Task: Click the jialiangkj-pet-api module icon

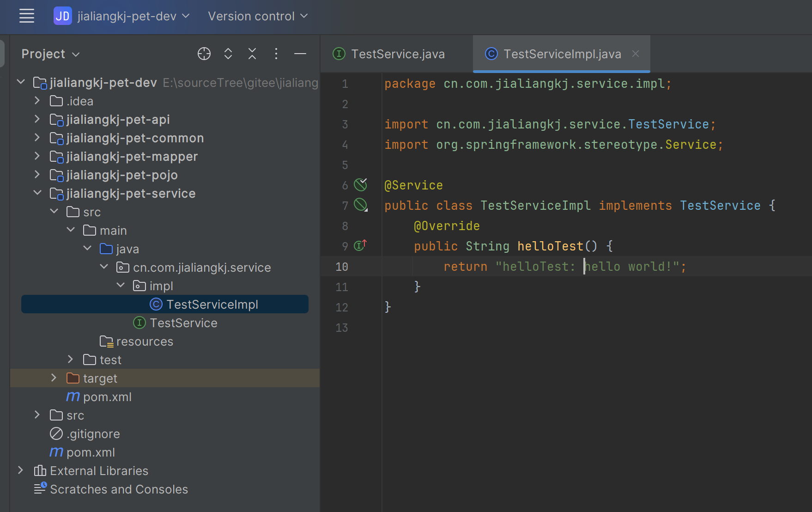Action: click(56, 120)
